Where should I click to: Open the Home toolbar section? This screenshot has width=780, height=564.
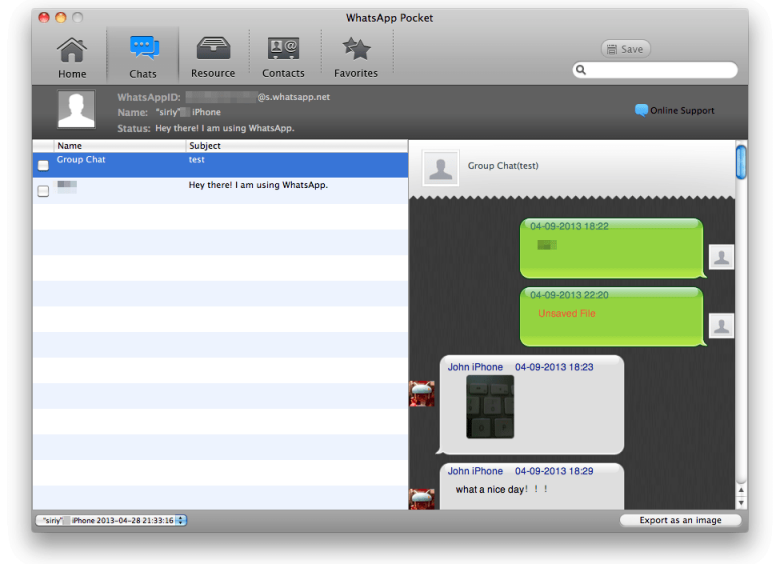(x=71, y=57)
